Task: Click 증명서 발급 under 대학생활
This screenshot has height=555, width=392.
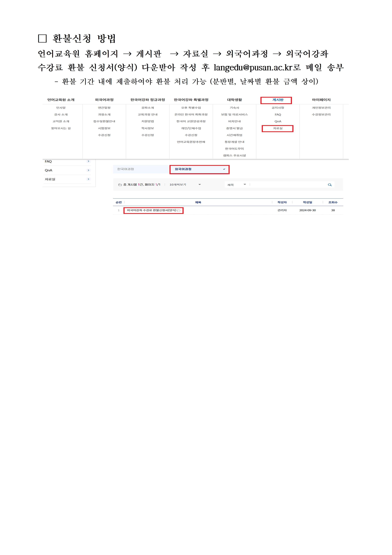Action: (234, 128)
